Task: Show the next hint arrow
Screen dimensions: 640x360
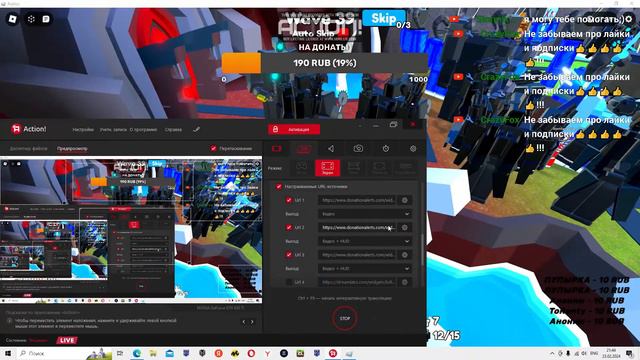Action: coord(252,322)
